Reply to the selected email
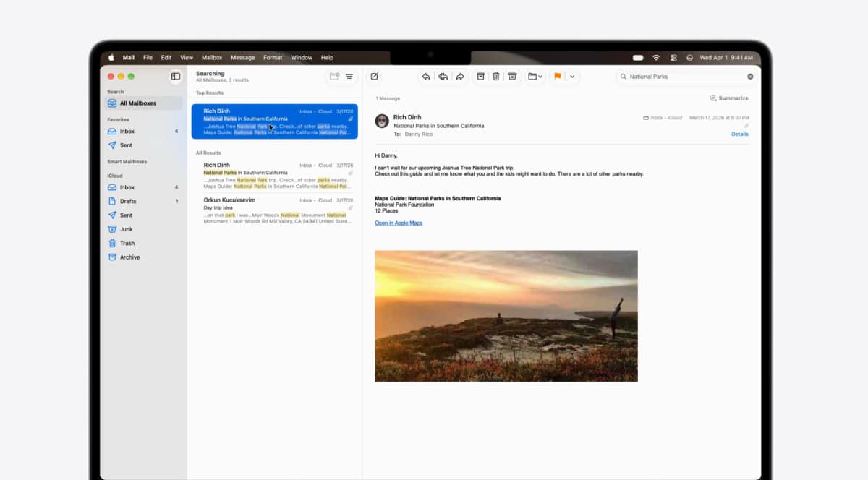 click(426, 77)
